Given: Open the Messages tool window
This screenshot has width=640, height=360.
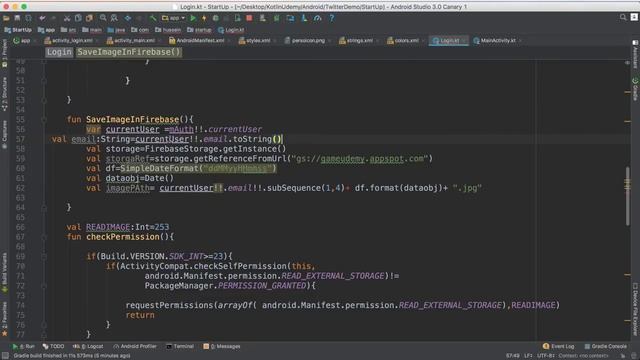Looking at the screenshot, I should click(x=222, y=346).
